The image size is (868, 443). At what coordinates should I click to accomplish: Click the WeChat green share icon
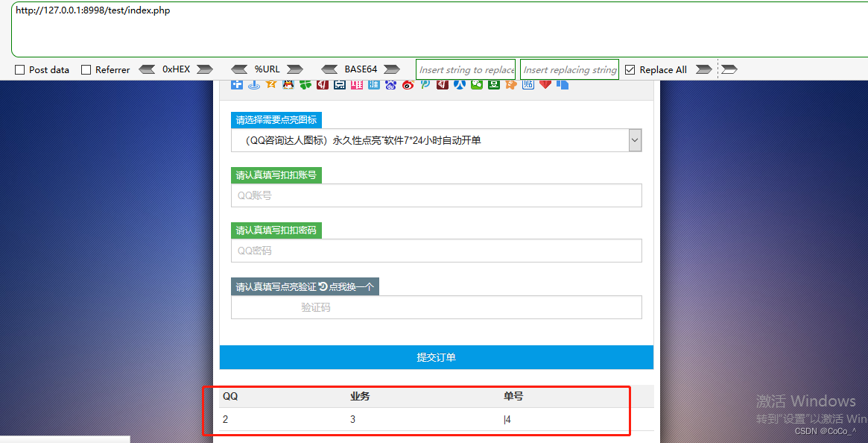(477, 84)
